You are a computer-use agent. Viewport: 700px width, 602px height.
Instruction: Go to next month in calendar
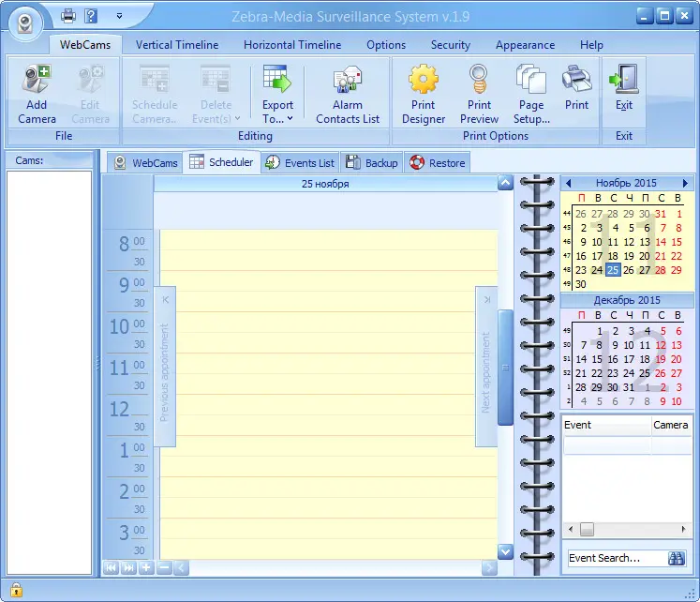tap(685, 183)
